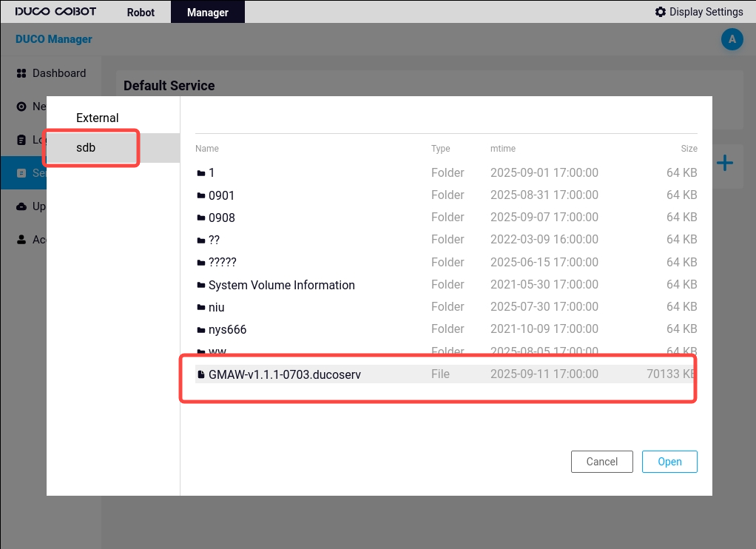Click file icon of GMAW-v1.1.1-0703.ducoserv
Viewport: 756px width, 549px height.
coord(200,375)
